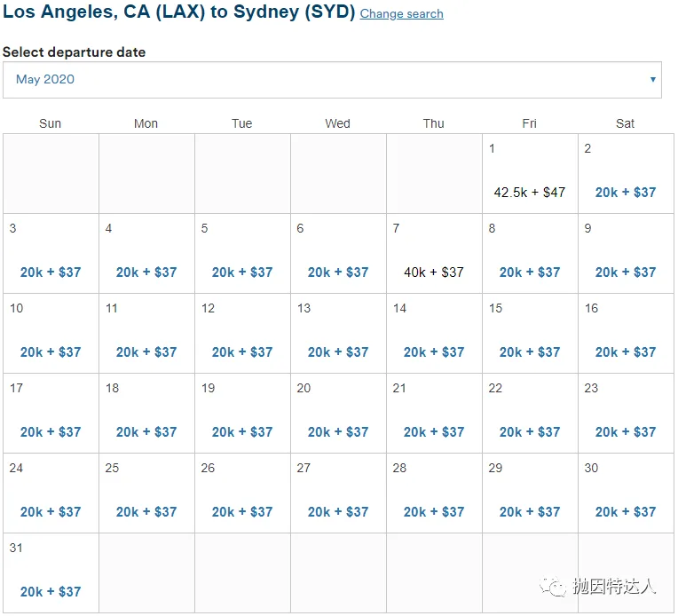The width and height of the screenshot is (678, 616).
Task: Select May 12 fare 20k + $37
Action: (242, 352)
